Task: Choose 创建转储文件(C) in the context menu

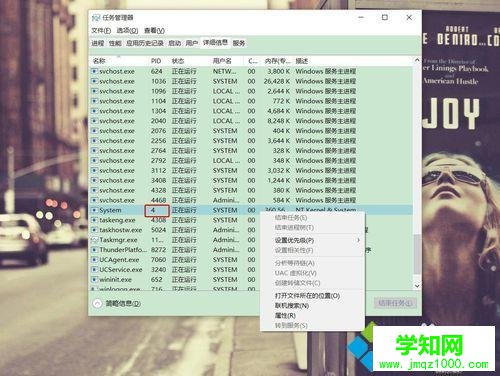Action: click(x=297, y=283)
